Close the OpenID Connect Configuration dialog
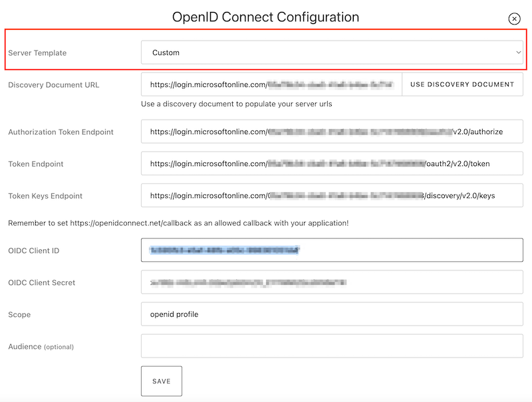The height and width of the screenshot is (402, 532). [x=514, y=19]
